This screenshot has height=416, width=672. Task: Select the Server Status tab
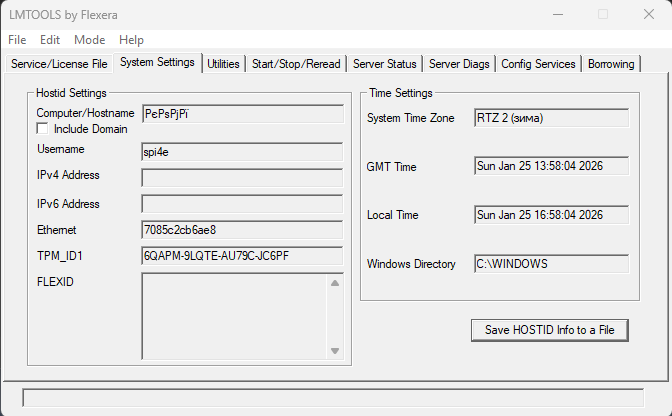pos(384,64)
